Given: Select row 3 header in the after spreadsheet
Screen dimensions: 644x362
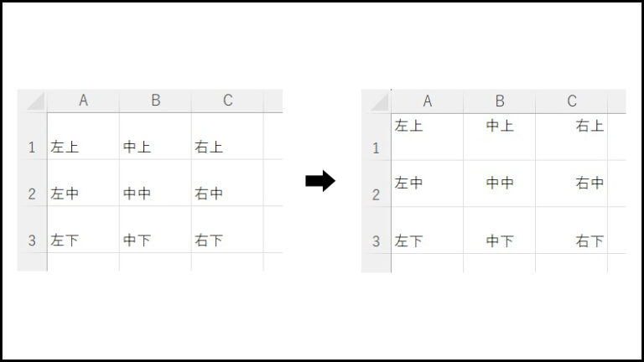Looking at the screenshot, I should (x=377, y=241).
